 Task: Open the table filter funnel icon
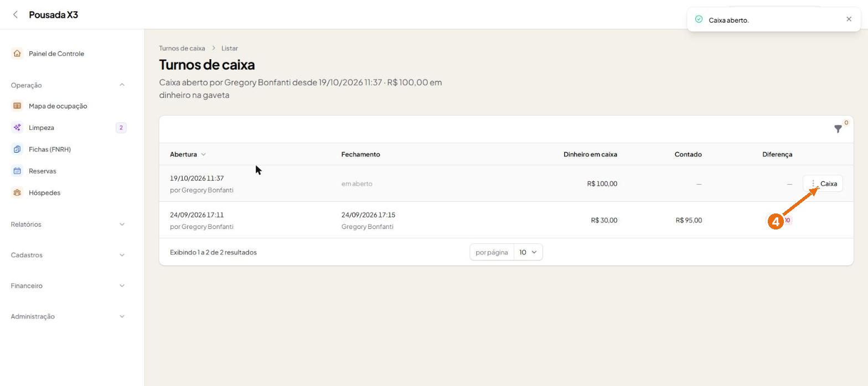click(838, 129)
